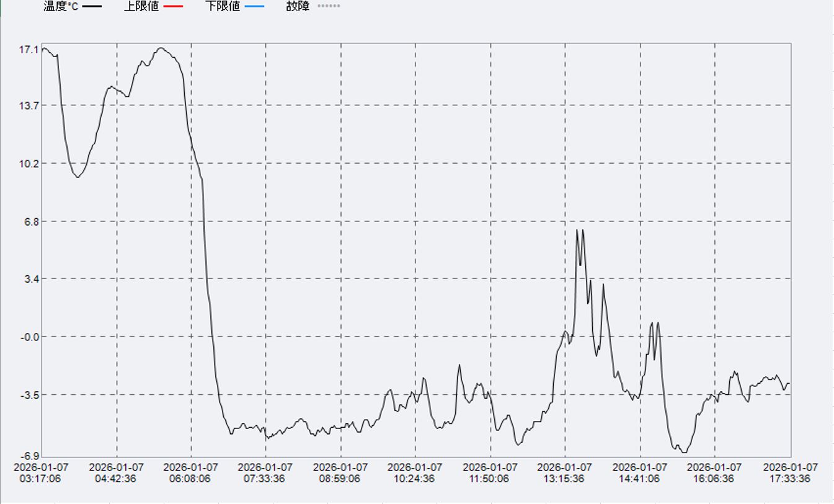This screenshot has height=504, width=834.
Task: Toggle the 下限值 legend label
Action: (223, 6)
